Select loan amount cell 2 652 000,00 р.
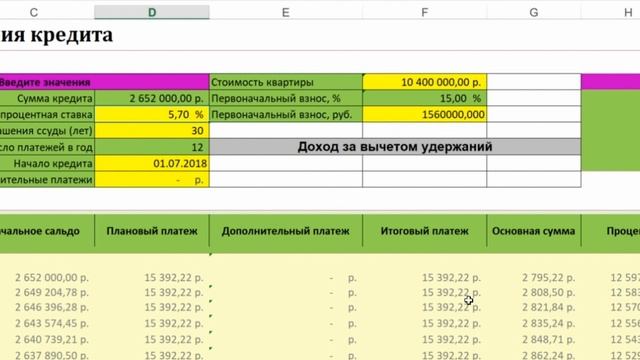 pos(152,98)
